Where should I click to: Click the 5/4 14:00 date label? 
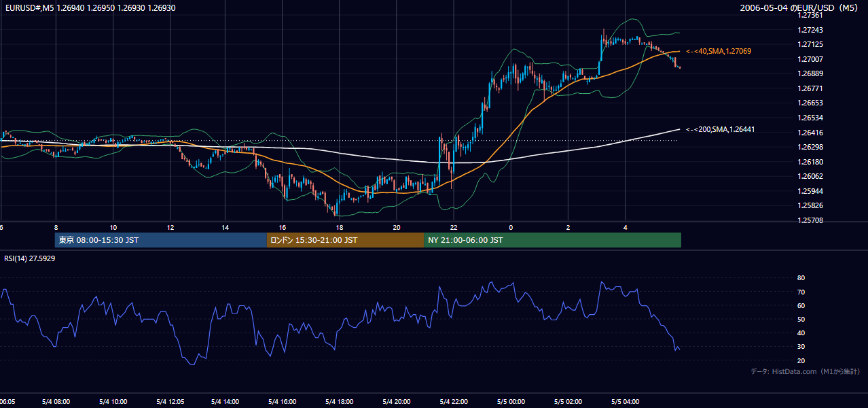(x=225, y=402)
